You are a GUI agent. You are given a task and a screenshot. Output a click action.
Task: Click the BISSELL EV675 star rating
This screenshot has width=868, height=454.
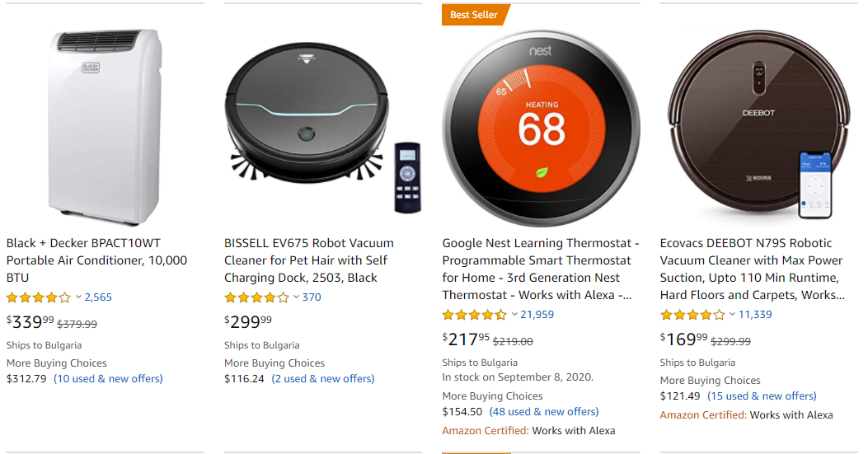click(x=256, y=297)
